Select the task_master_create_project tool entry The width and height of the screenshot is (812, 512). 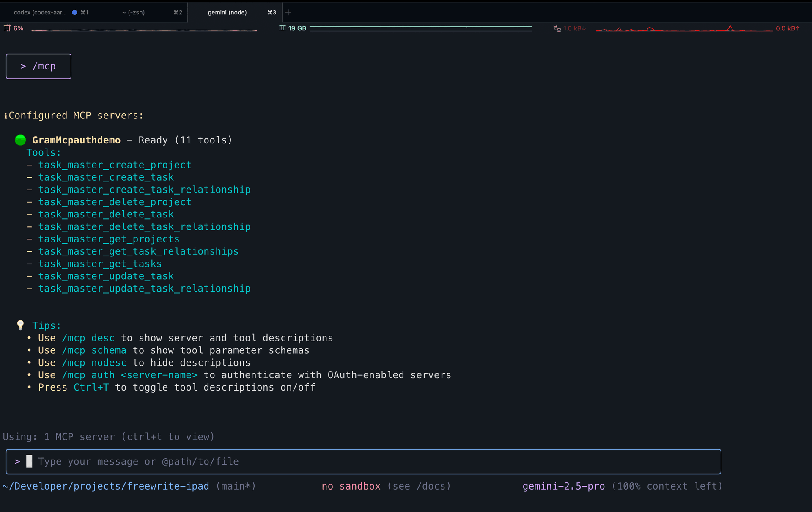click(x=114, y=165)
